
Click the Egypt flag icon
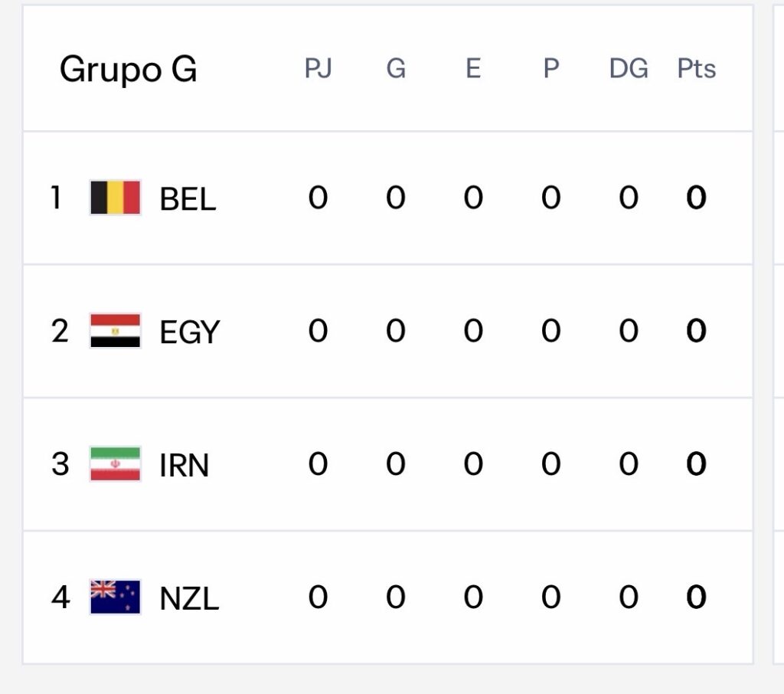click(x=115, y=331)
